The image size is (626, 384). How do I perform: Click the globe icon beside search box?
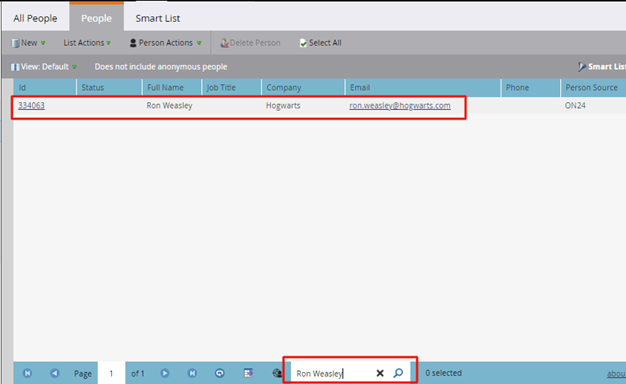click(277, 373)
